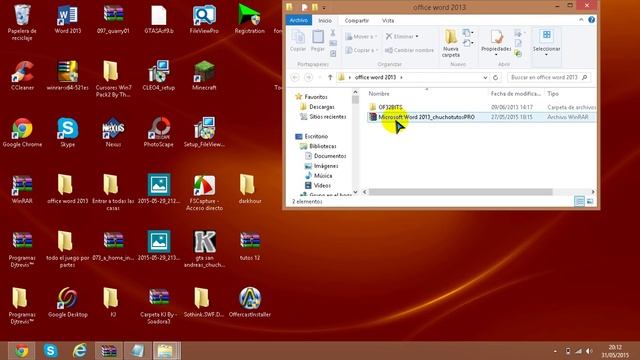Image resolution: width=640 pixels, height=360 pixels.
Task: Sort by Fecha de modifica... column header
Action: (516, 94)
